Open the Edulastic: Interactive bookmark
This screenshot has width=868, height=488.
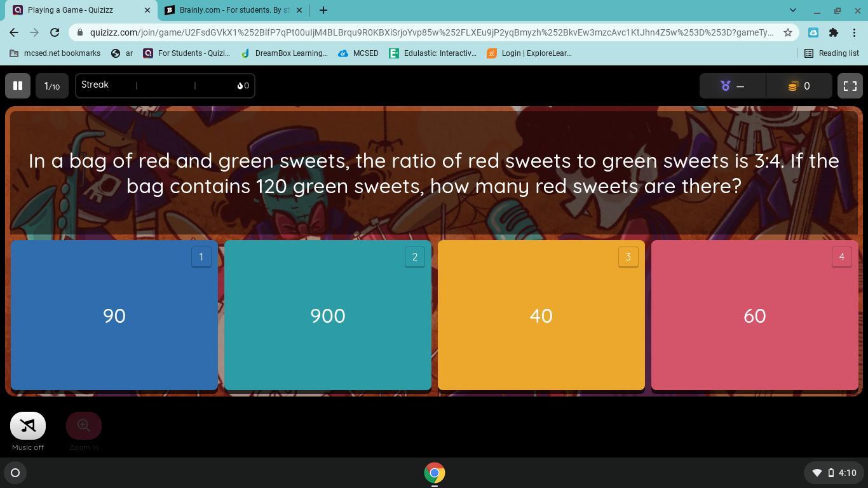(x=433, y=53)
